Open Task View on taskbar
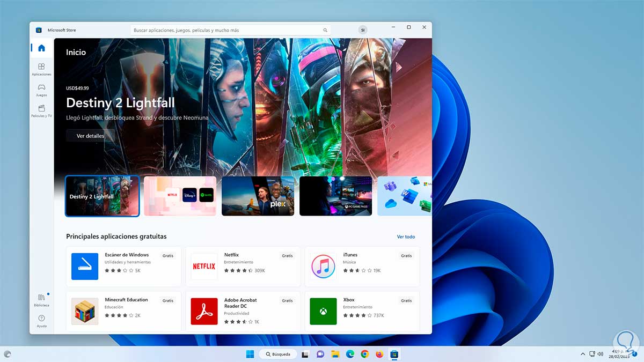Viewport: 644px width, 362px height. 305,354
